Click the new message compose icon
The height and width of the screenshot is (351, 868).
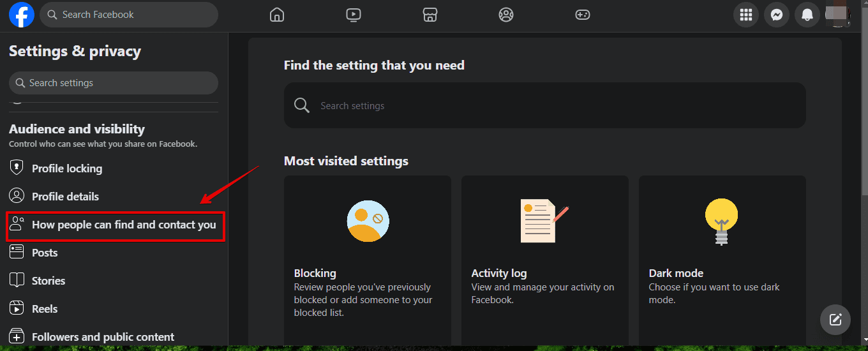835,320
